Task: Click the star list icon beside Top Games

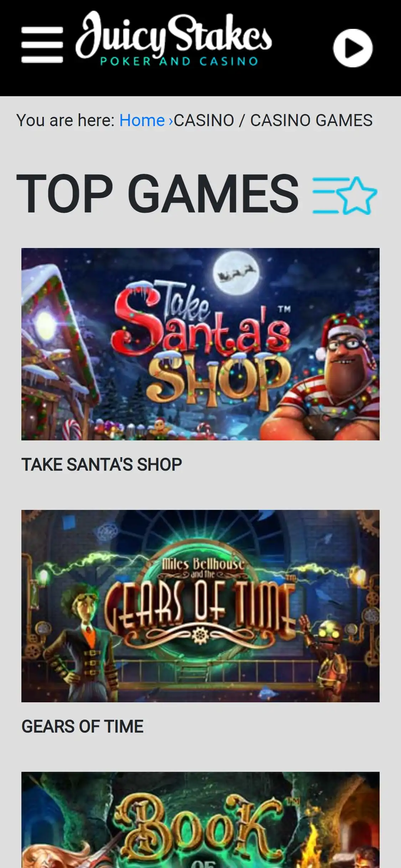Action: click(345, 196)
